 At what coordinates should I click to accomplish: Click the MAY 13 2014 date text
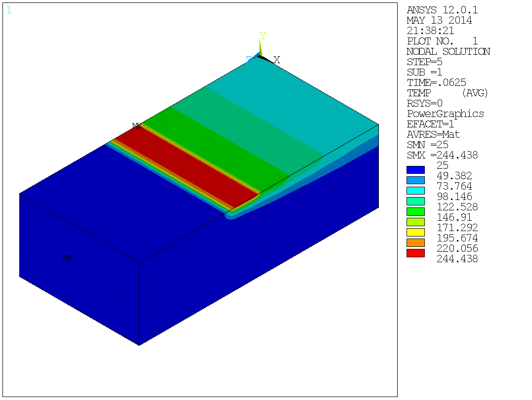coord(439,20)
